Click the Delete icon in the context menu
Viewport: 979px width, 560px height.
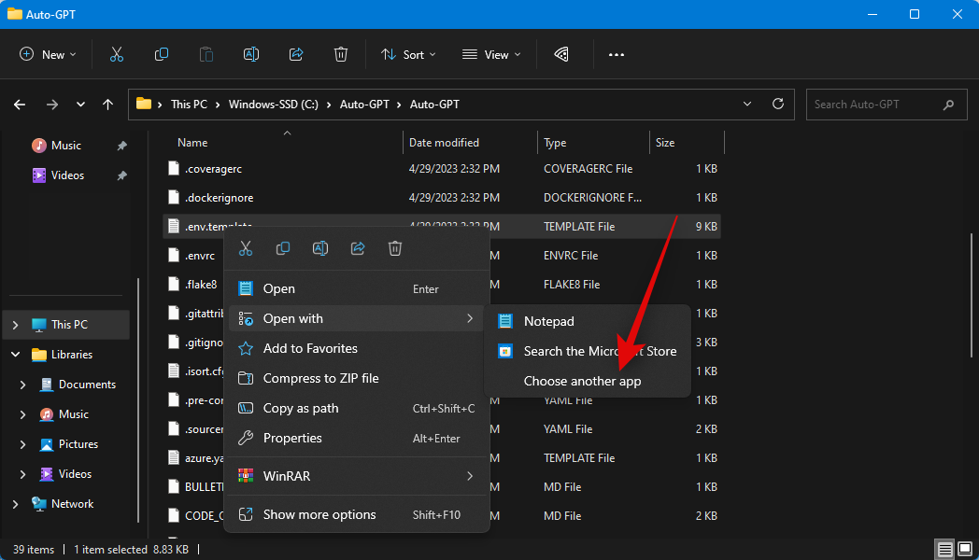click(395, 248)
